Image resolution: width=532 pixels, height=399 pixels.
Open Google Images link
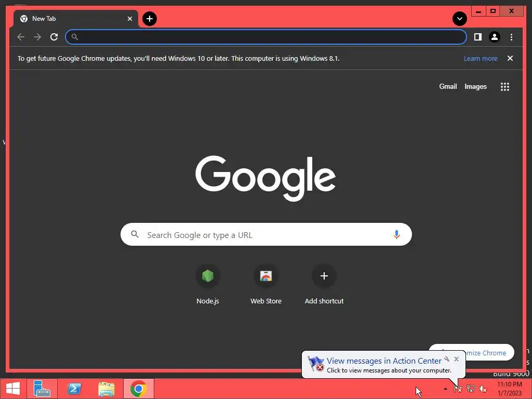[x=475, y=87]
